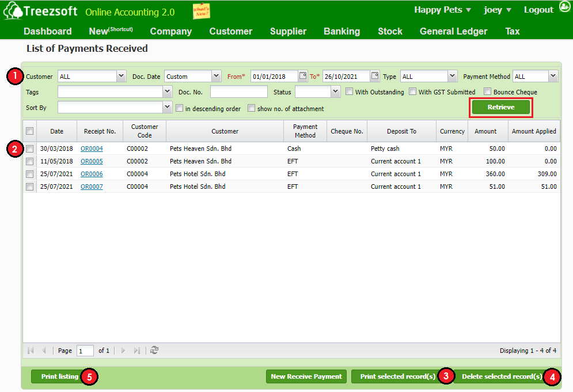Open the To date calendar picker
The width and height of the screenshot is (573, 392).
pos(375,76)
